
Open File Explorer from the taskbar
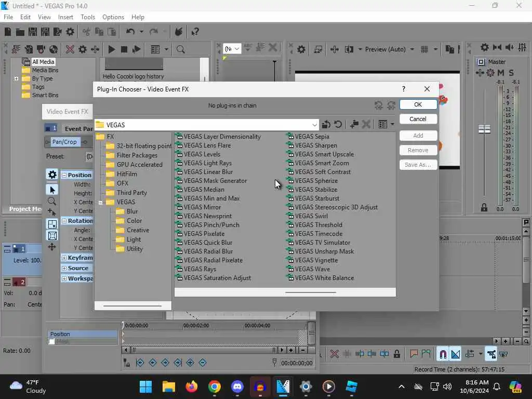tap(169, 387)
